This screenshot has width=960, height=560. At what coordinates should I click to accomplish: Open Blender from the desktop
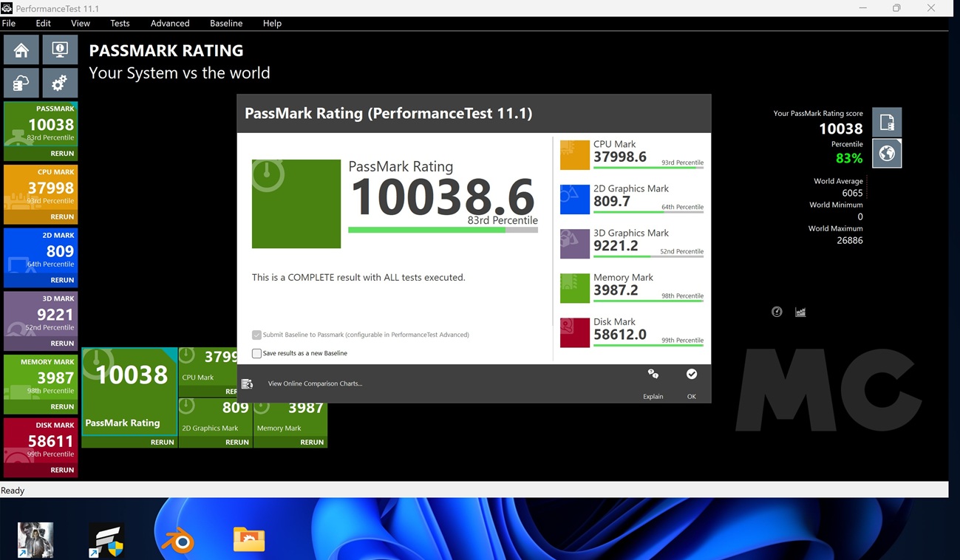pyautogui.click(x=177, y=540)
